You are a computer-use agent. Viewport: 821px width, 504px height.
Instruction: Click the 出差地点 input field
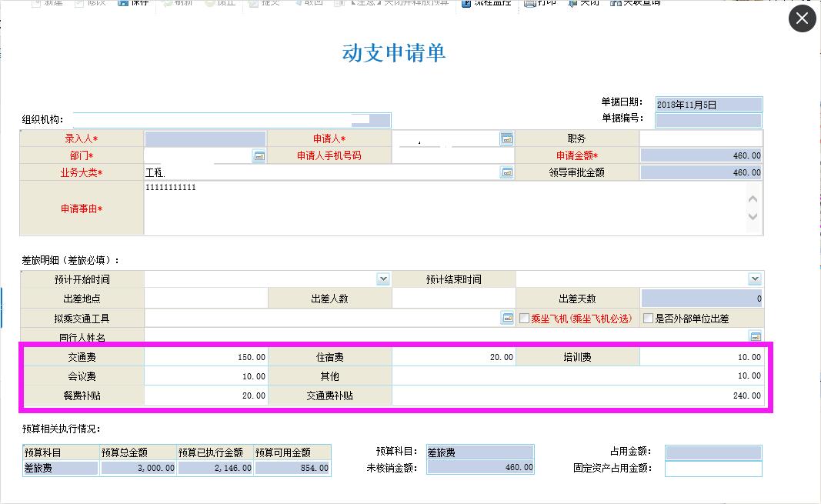tap(205, 299)
